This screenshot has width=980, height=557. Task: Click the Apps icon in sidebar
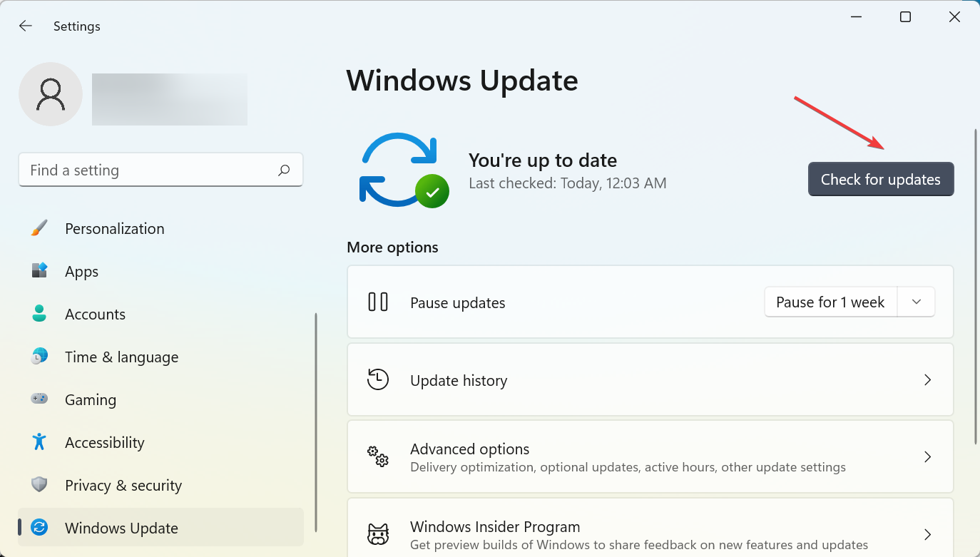coord(39,271)
